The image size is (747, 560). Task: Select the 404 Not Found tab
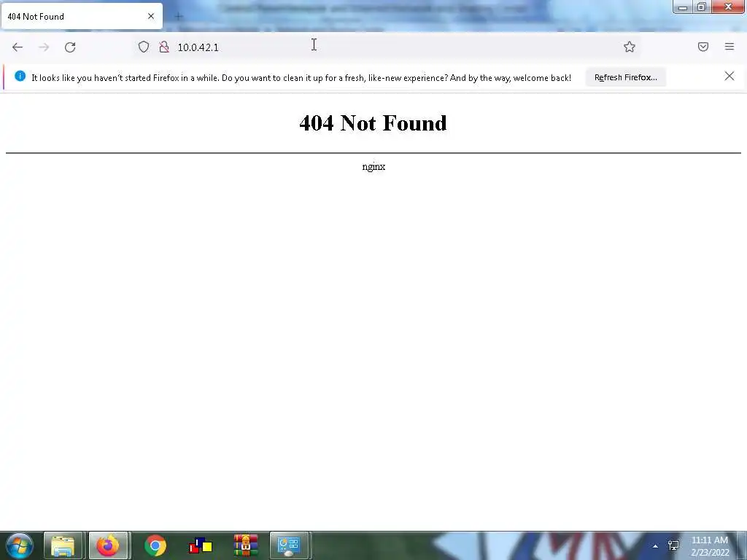pos(82,16)
